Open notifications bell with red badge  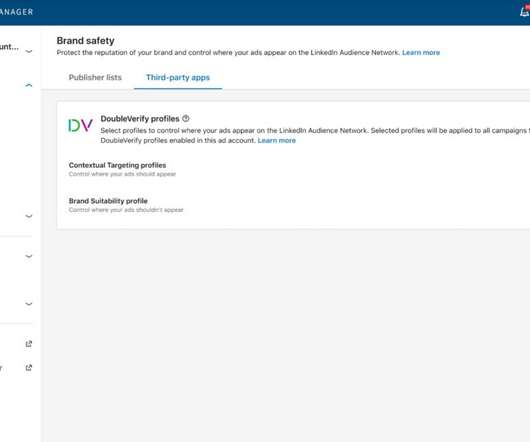[x=525, y=11]
